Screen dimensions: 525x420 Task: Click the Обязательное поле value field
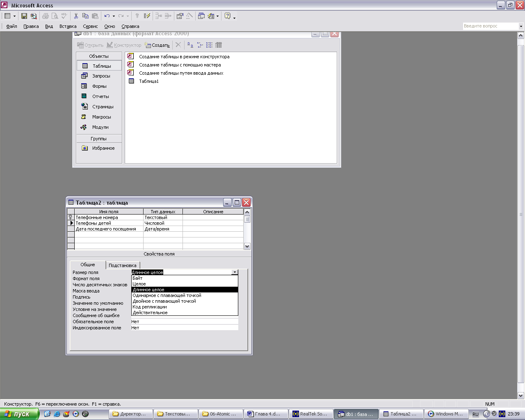pyautogui.click(x=185, y=322)
